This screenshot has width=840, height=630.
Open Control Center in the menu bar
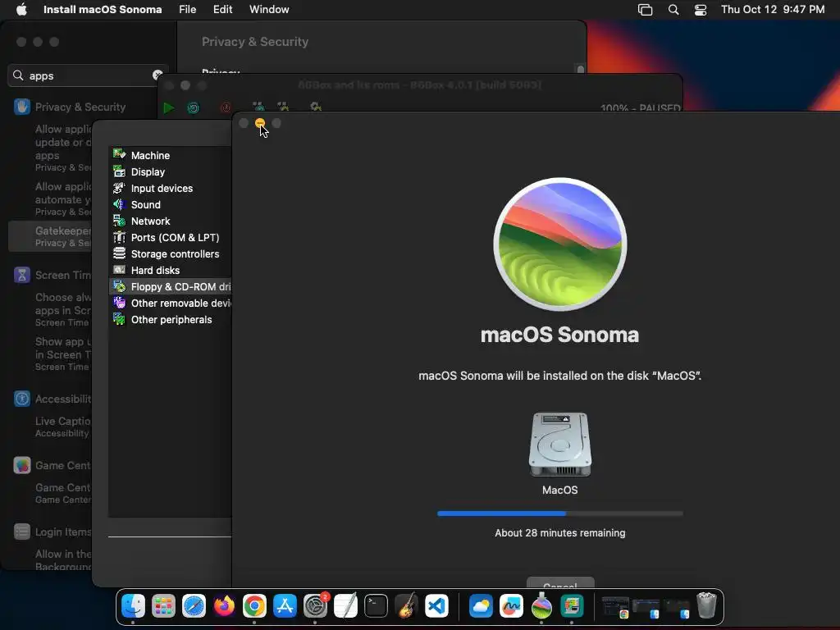click(x=701, y=10)
